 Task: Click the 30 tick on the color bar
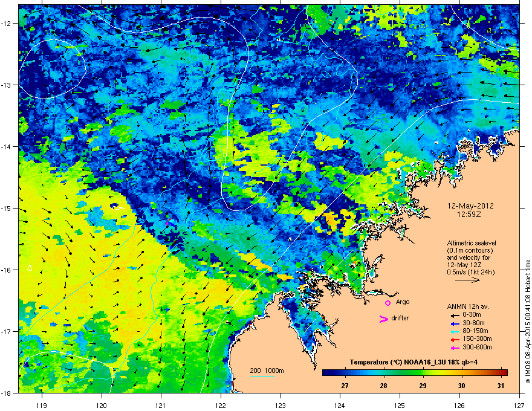pyautogui.click(x=461, y=386)
